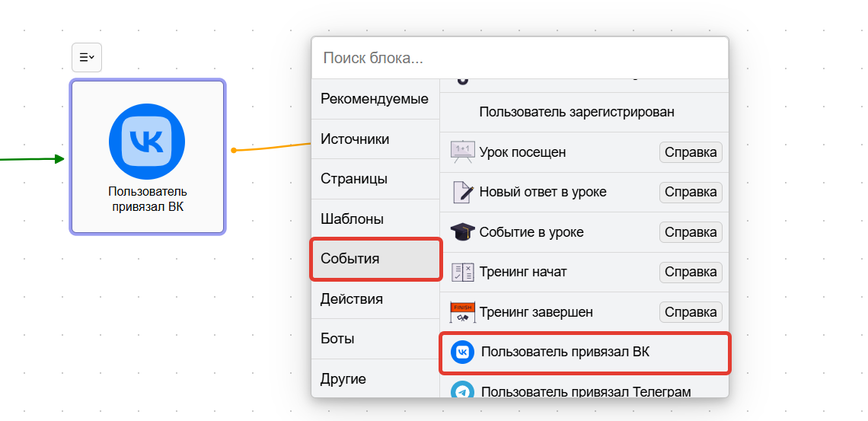This screenshot has height=421, width=868.
Task: Click the VK icon in block list
Action: pyautogui.click(x=463, y=352)
